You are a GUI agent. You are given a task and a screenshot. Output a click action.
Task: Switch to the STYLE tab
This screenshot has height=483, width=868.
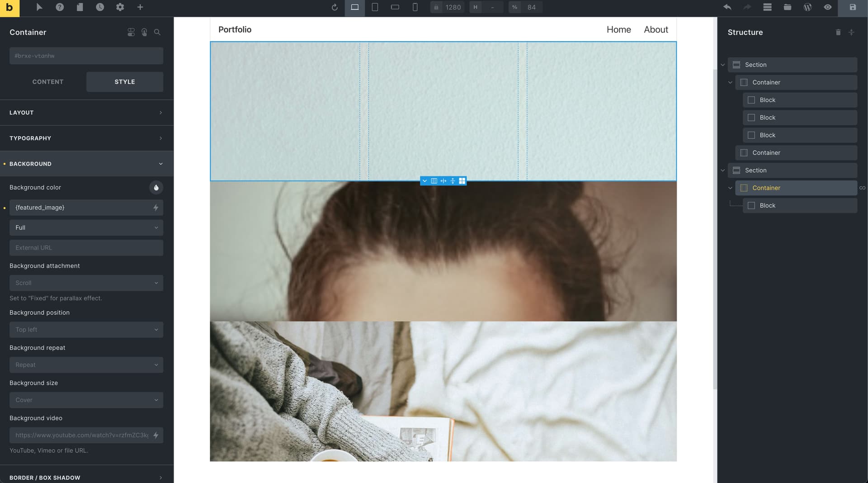click(x=125, y=82)
